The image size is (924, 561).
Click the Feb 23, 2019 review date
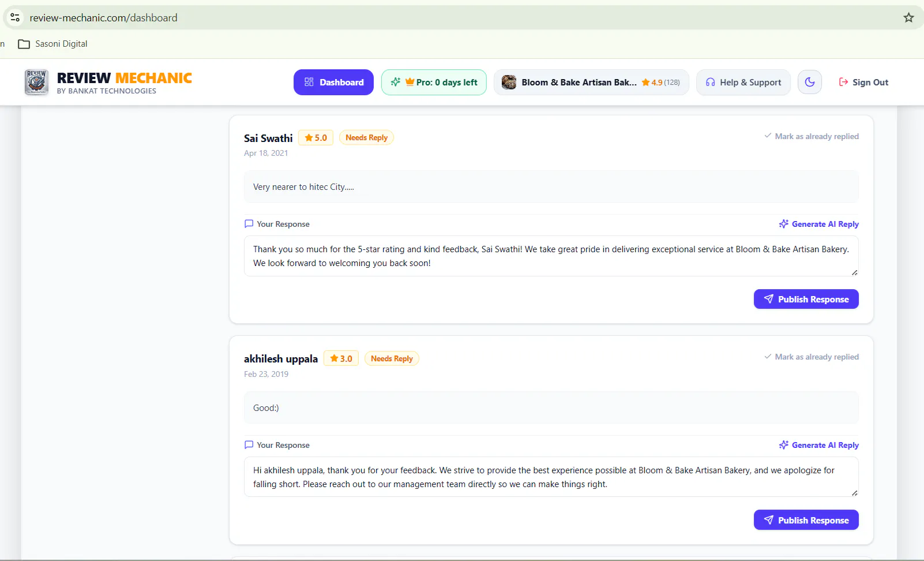point(266,374)
